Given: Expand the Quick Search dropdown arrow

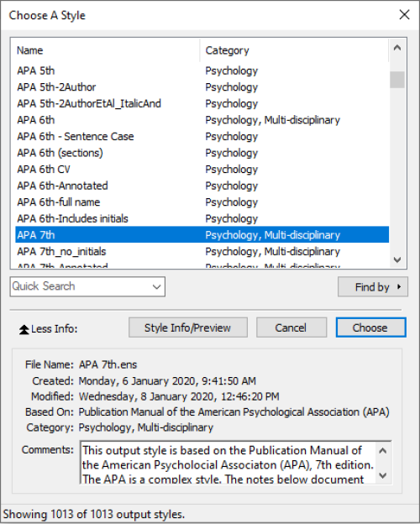Looking at the screenshot, I should click(x=156, y=286).
